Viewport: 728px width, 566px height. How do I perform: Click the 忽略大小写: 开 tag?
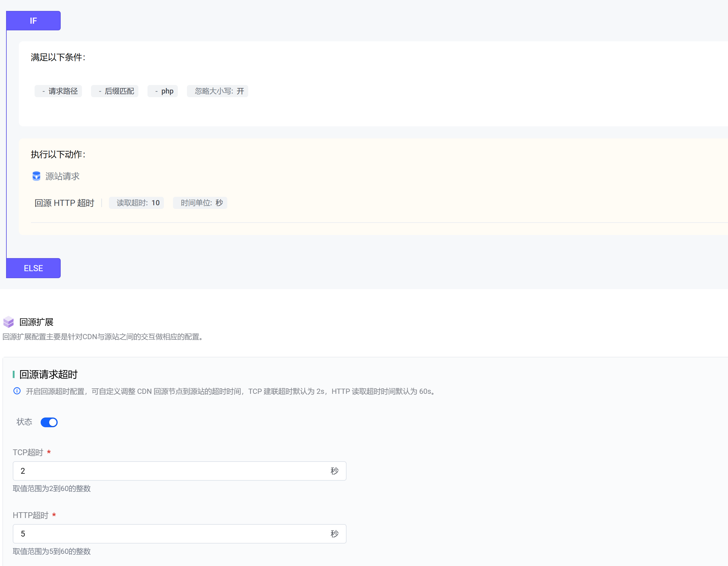[218, 91]
